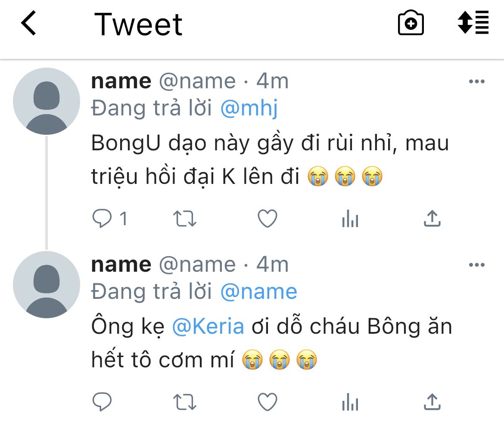Image resolution: width=504 pixels, height=422 pixels.
Task: View analytics for the second tweet
Action: pos(350,403)
